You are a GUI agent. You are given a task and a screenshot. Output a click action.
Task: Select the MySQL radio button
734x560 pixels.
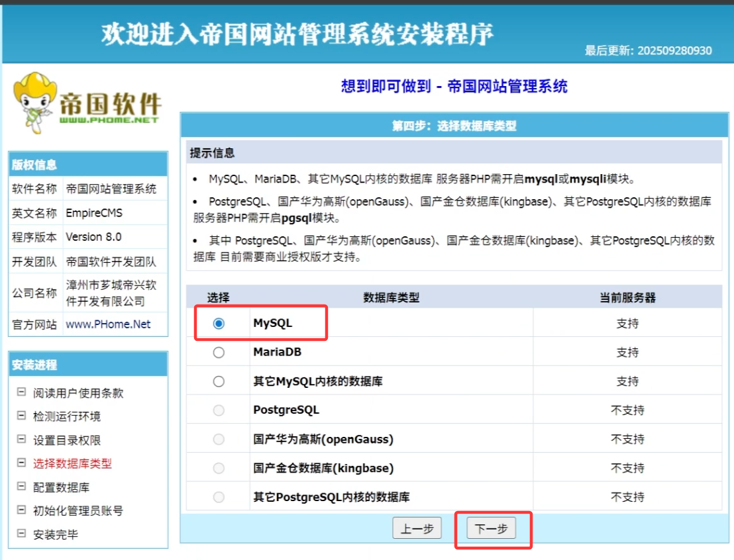point(219,324)
